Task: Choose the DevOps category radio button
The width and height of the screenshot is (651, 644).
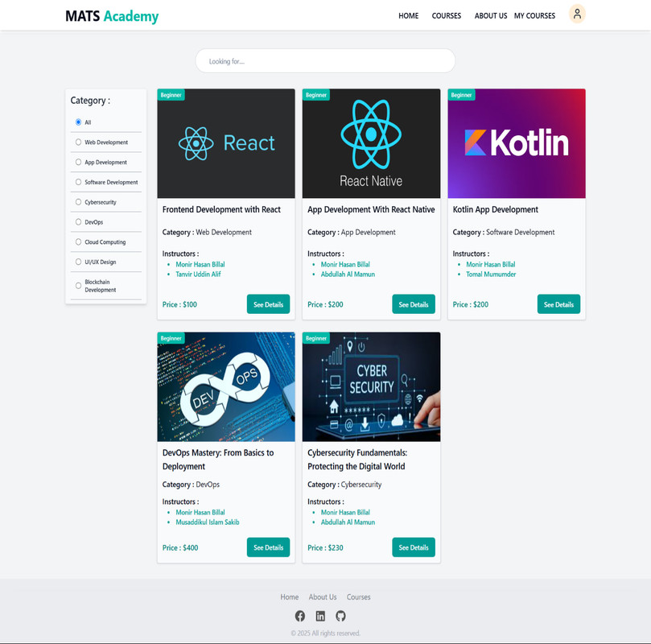Action: [x=78, y=221]
